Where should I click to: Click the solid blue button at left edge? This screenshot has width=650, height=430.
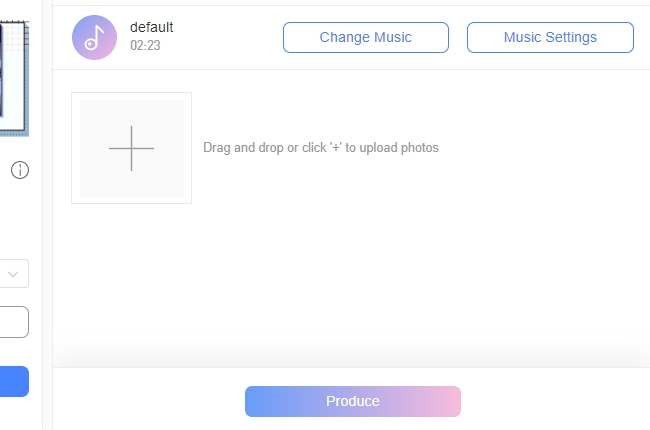point(13,381)
